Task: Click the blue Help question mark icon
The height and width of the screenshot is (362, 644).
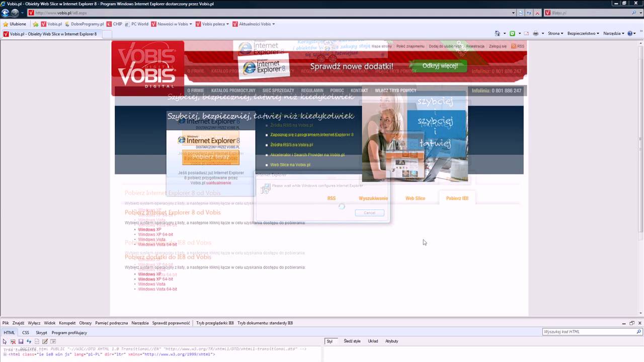Action: [630, 34]
